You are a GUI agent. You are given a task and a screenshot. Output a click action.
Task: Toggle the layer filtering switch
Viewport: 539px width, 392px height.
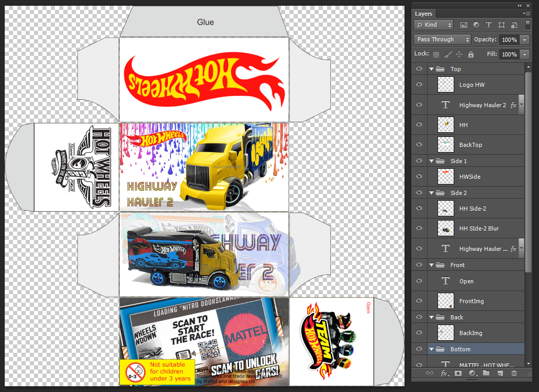527,25
